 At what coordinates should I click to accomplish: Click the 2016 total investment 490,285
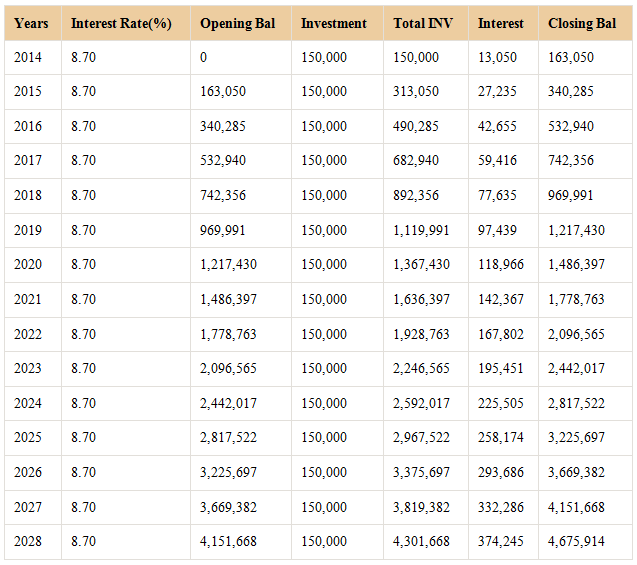click(x=416, y=127)
